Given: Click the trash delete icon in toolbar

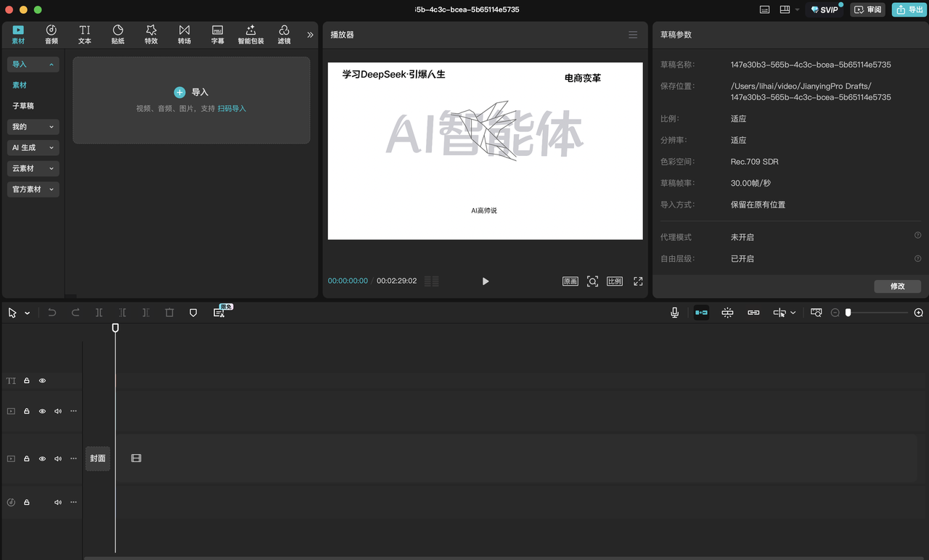Looking at the screenshot, I should [169, 313].
